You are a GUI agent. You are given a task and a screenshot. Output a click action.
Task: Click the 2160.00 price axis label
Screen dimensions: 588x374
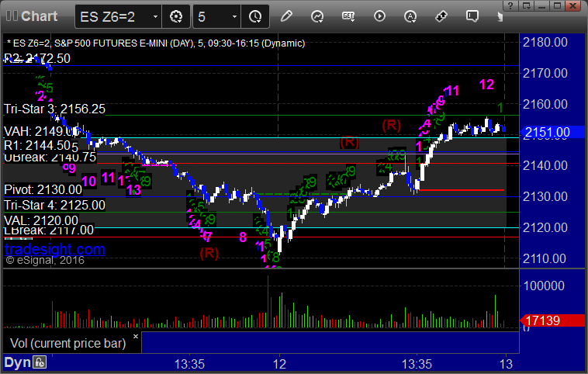click(545, 104)
